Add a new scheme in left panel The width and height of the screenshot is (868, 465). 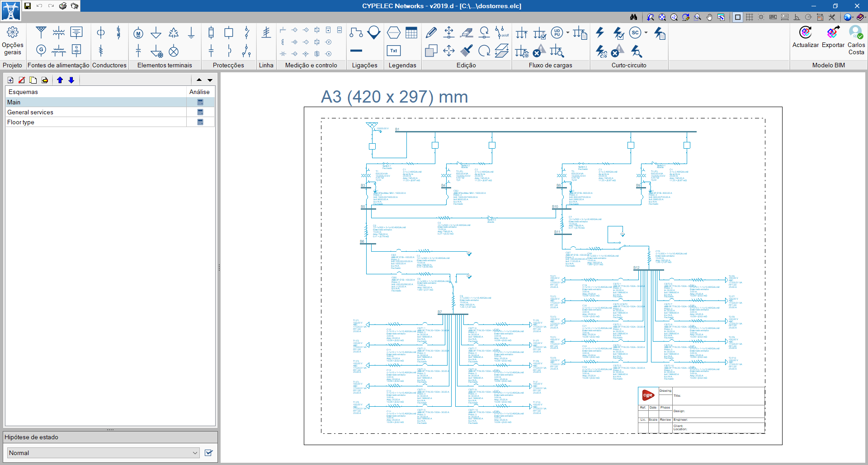pos(10,80)
